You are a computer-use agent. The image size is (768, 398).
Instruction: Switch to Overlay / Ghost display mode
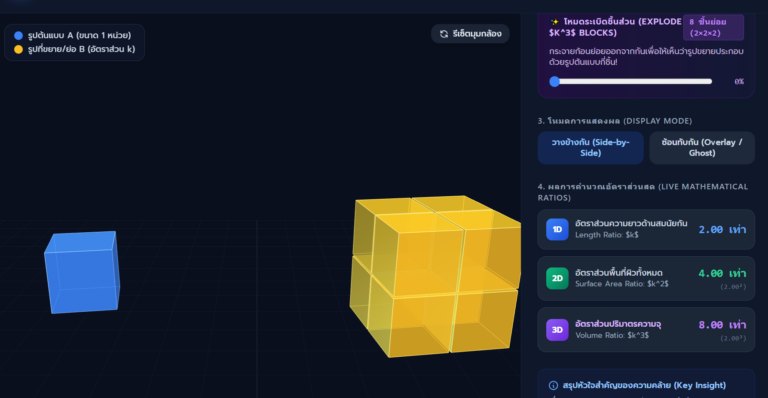pos(701,147)
